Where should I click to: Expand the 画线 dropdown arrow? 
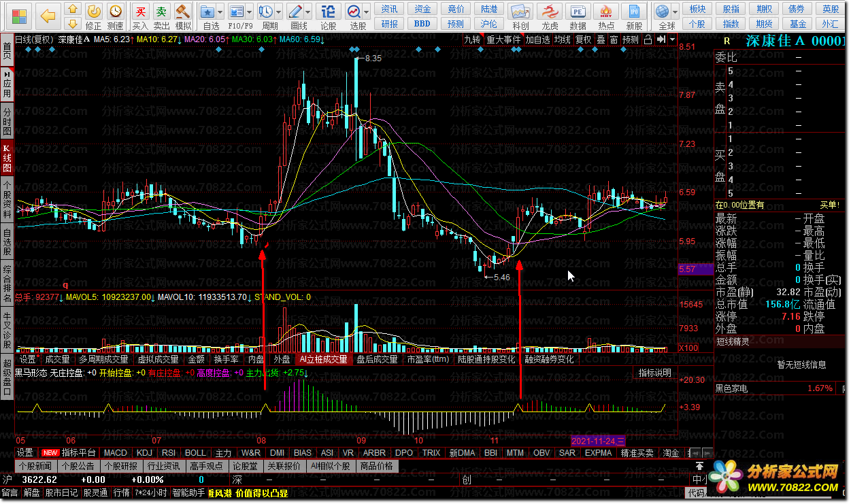click(308, 12)
